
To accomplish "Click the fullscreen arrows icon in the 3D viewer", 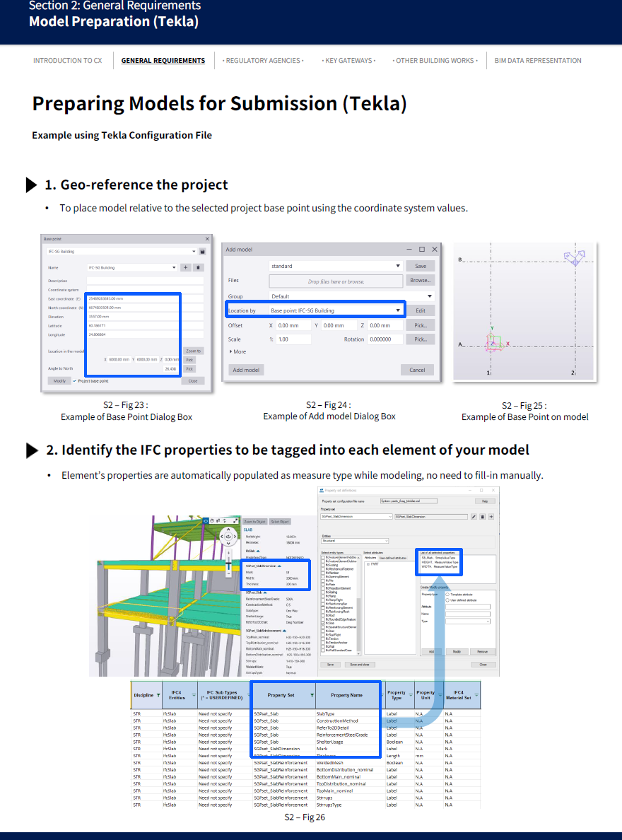I will (236, 520).
